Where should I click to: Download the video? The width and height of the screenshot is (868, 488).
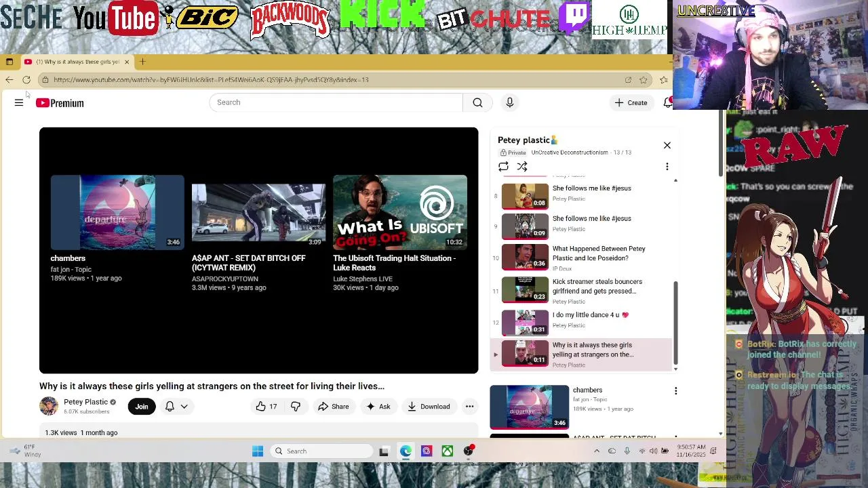(x=428, y=407)
